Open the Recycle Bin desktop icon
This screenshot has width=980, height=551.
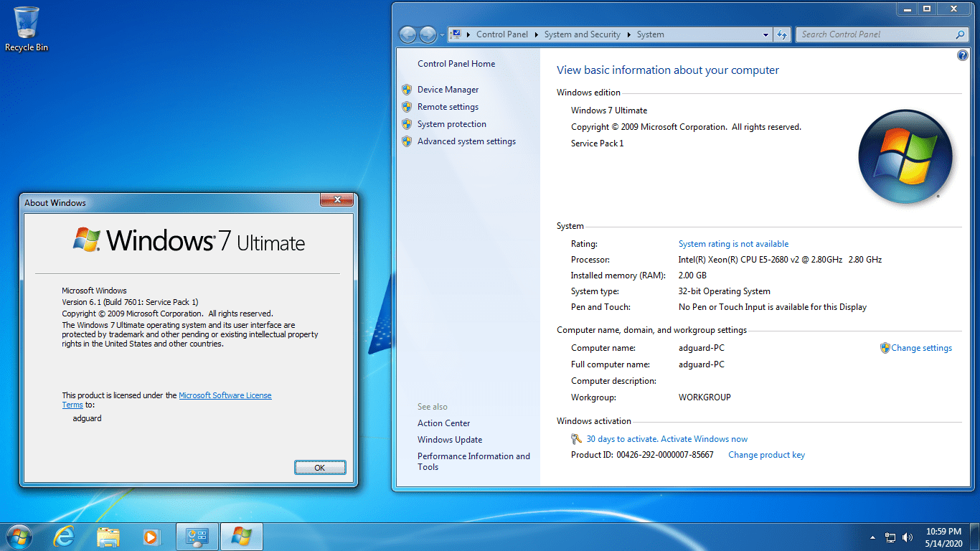point(27,29)
